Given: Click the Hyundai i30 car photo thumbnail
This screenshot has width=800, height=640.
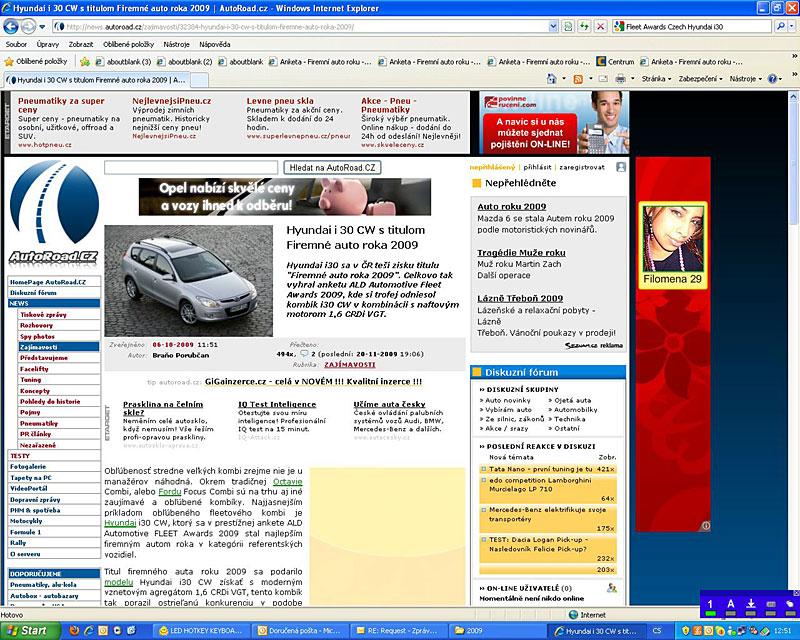Looking at the screenshot, I should [x=189, y=281].
